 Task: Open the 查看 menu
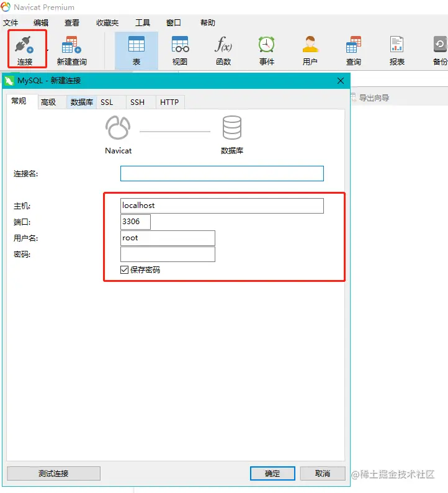coord(72,22)
